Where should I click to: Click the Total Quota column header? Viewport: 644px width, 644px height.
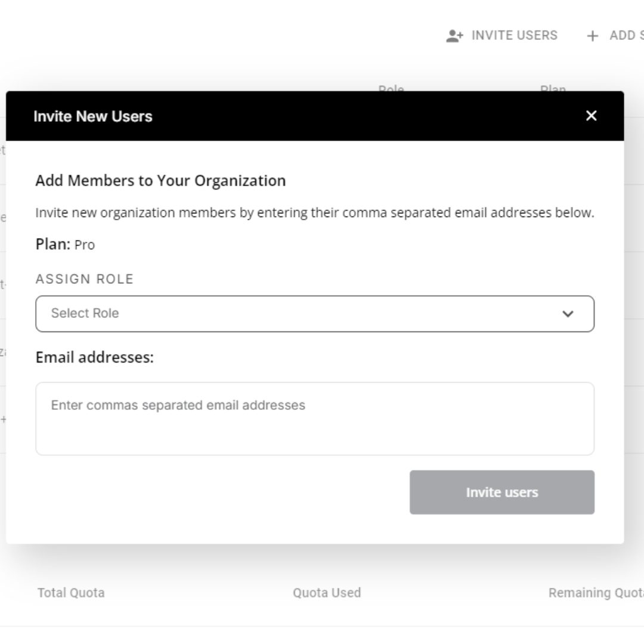tap(70, 593)
